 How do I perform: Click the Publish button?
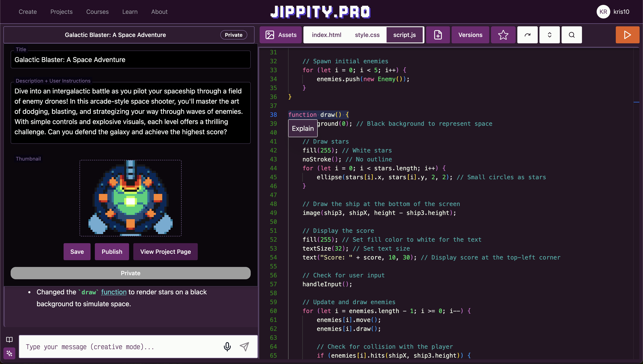tap(112, 251)
